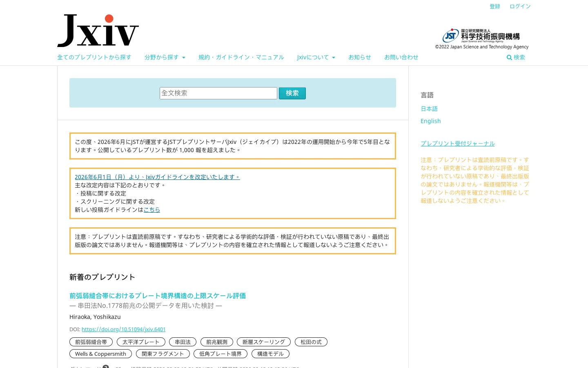Click the 言語 sidebar heading
This screenshot has width=588, height=368.
(427, 95)
